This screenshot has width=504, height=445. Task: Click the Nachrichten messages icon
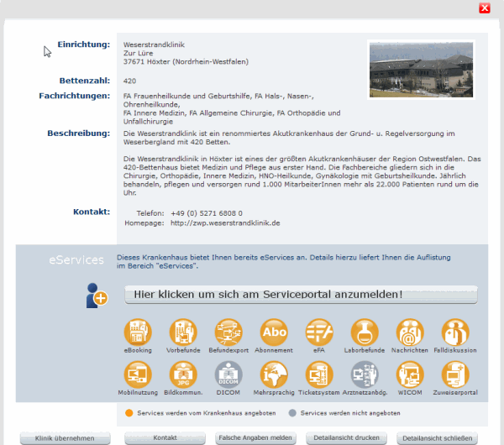coord(410,332)
